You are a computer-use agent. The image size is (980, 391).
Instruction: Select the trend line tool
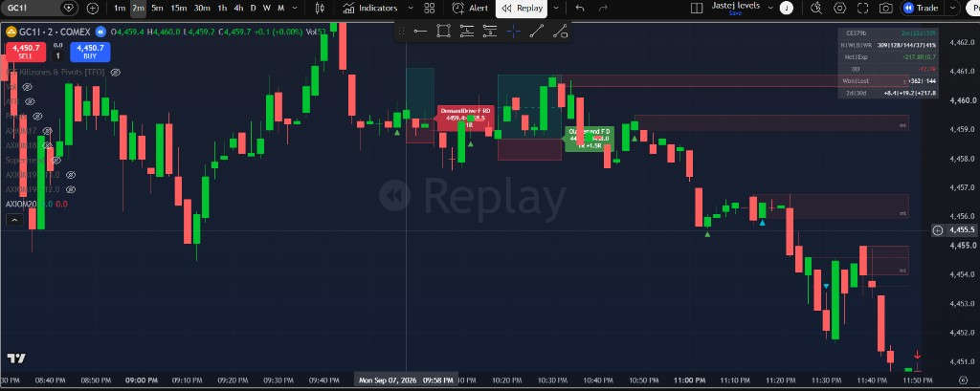point(536,32)
